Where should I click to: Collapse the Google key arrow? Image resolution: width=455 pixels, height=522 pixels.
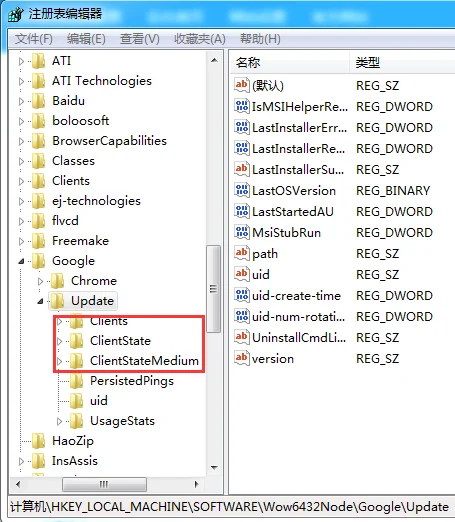[21, 261]
